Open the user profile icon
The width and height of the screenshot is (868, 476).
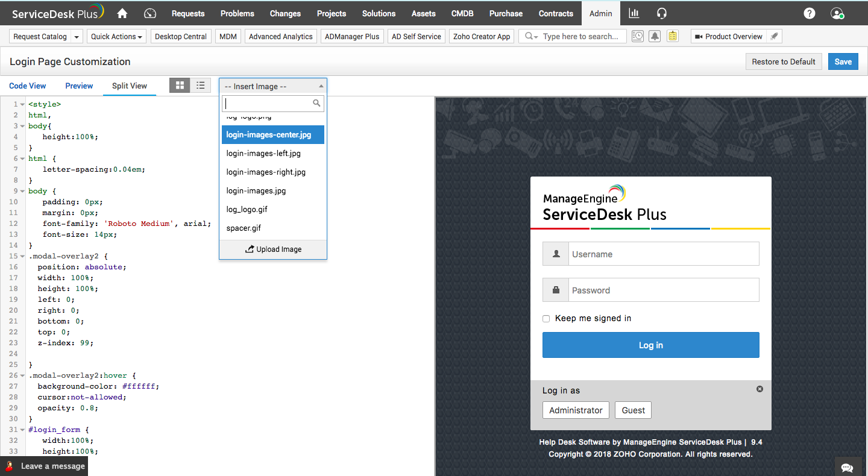(x=837, y=13)
